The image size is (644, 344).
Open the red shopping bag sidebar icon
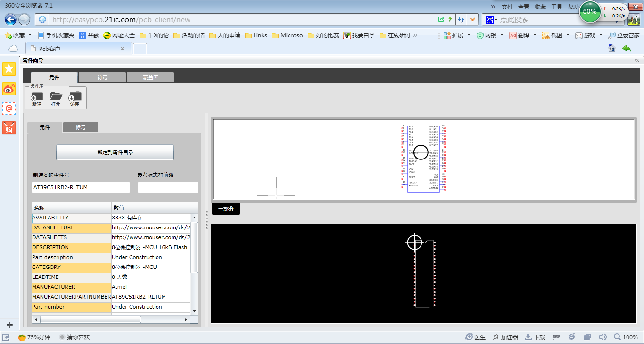click(9, 128)
